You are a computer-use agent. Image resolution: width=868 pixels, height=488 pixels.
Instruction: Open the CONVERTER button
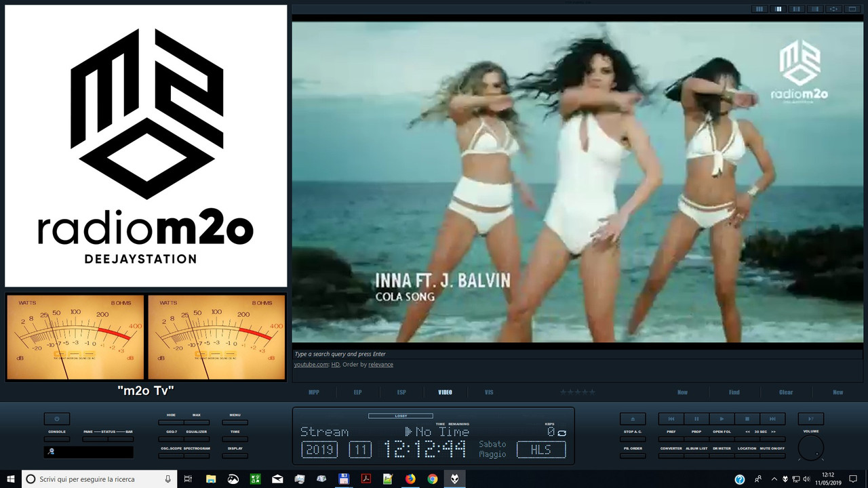pos(671,456)
